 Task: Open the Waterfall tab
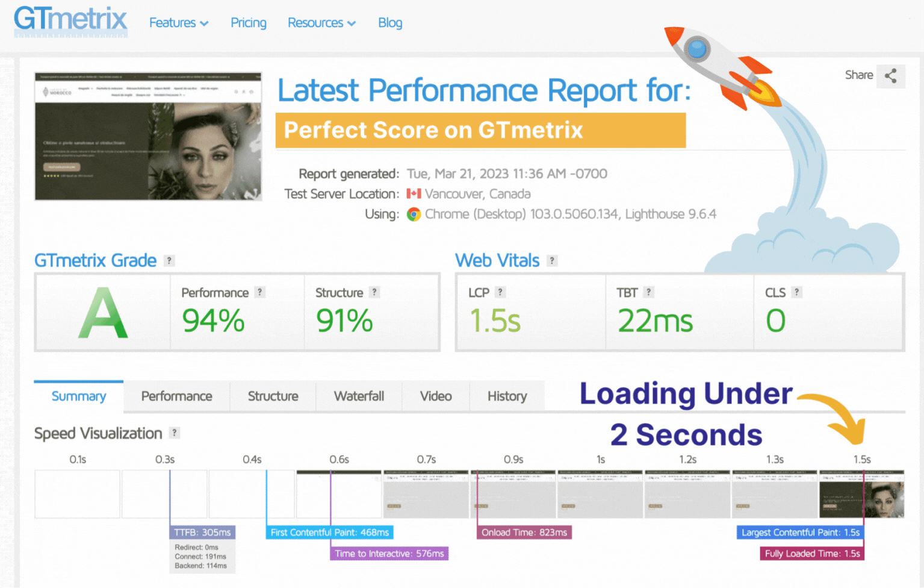359,396
